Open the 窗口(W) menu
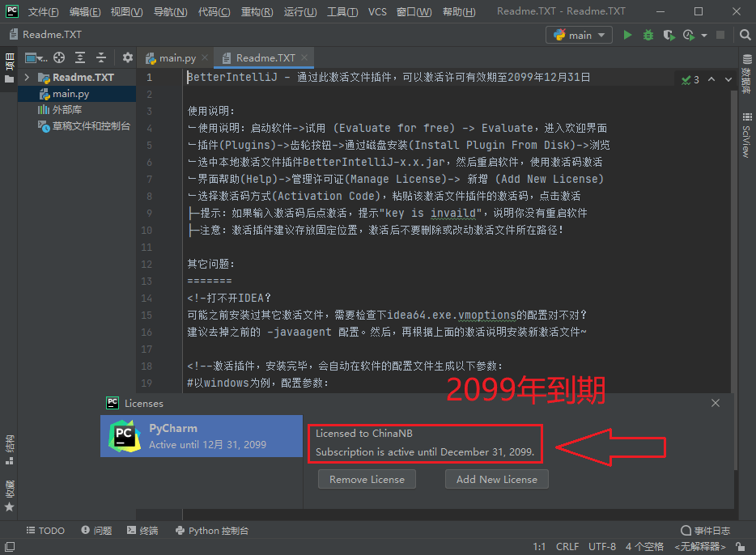 [414, 11]
